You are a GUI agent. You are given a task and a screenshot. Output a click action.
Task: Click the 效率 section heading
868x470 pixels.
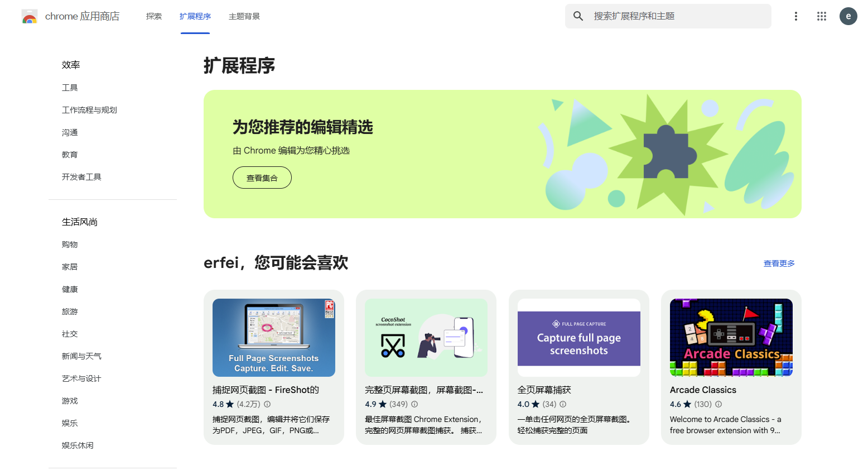pos(71,65)
